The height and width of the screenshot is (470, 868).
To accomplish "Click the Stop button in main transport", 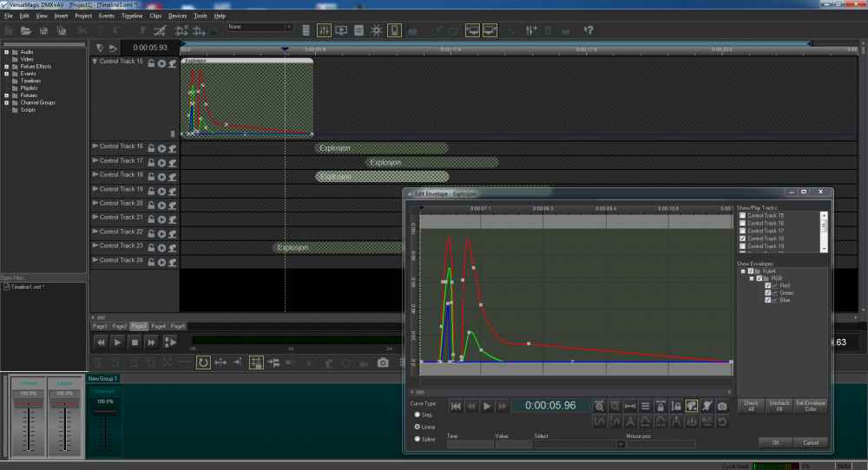I will (135, 343).
